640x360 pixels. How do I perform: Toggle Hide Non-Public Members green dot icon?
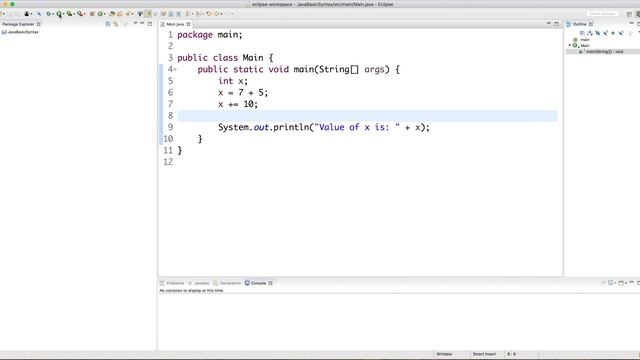tap(613, 33)
